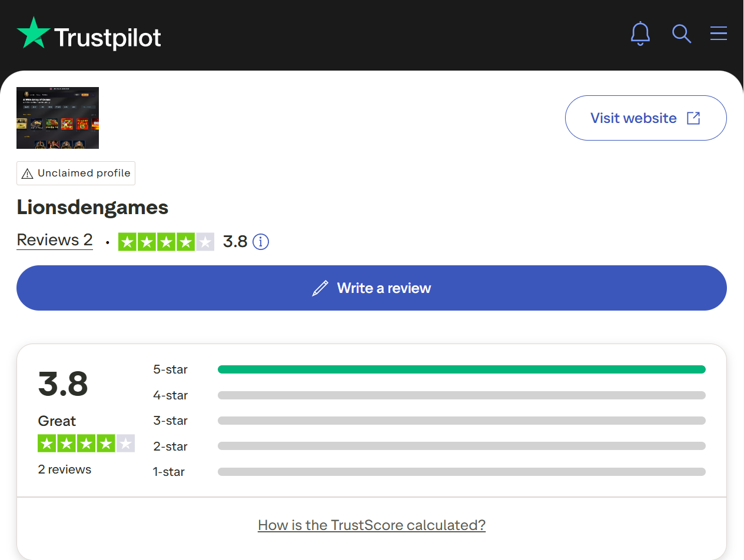The height and width of the screenshot is (560, 744).
Task: Click the 2 reviews count in summary card
Action: tap(65, 469)
